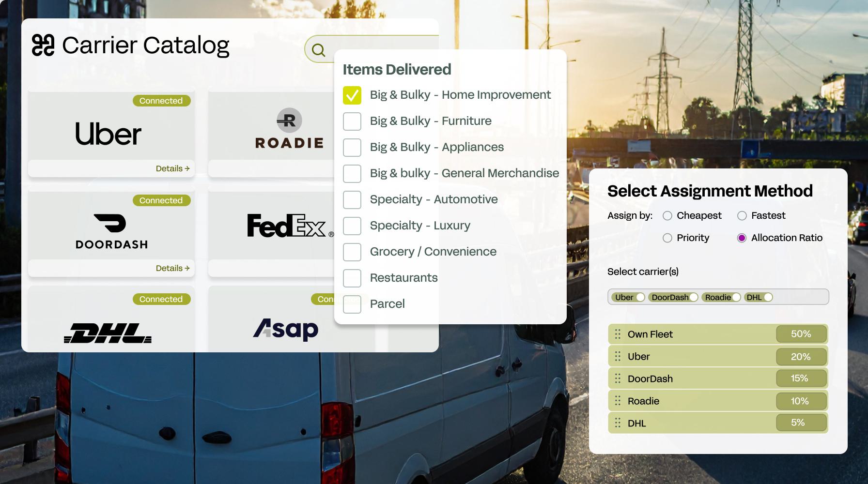Click the Roadie allocation row label
Viewport: 868px width, 484px height.
(643, 401)
